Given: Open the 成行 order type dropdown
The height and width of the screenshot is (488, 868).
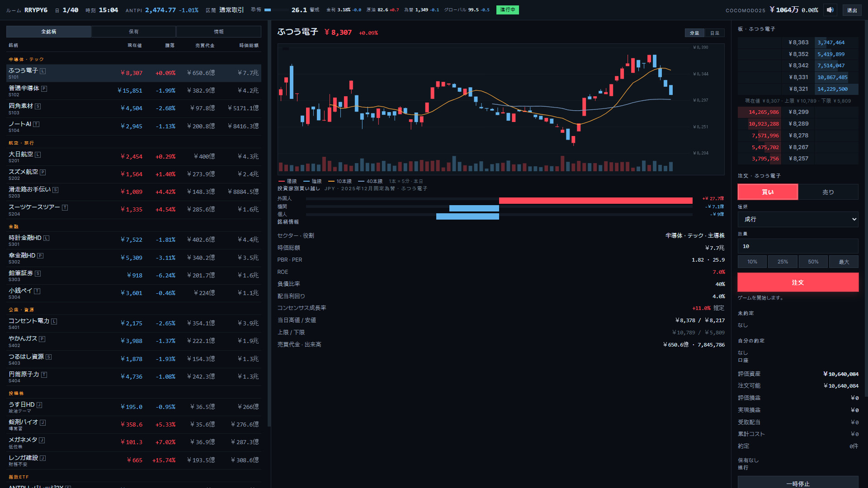Looking at the screenshot, I should pyautogui.click(x=798, y=219).
